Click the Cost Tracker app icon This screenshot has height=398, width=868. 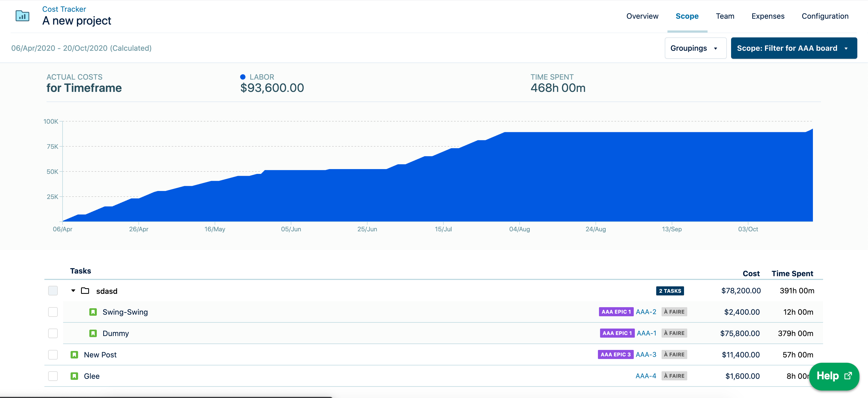pyautogui.click(x=22, y=15)
